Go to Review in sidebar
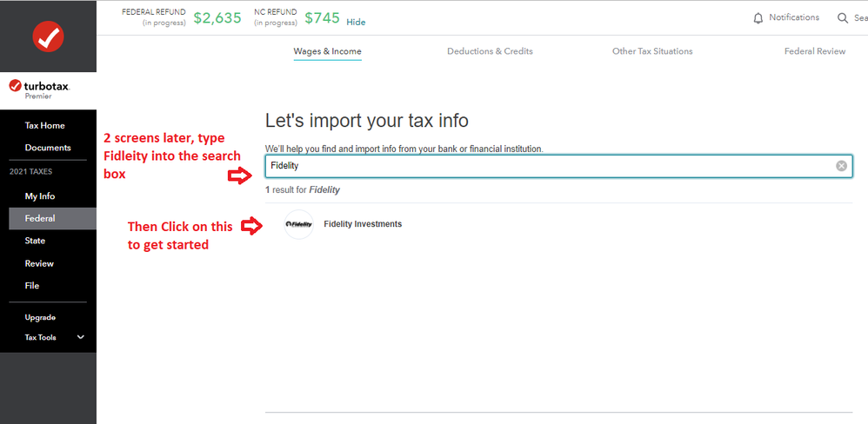Screen dimensions: 868x424 (39, 263)
